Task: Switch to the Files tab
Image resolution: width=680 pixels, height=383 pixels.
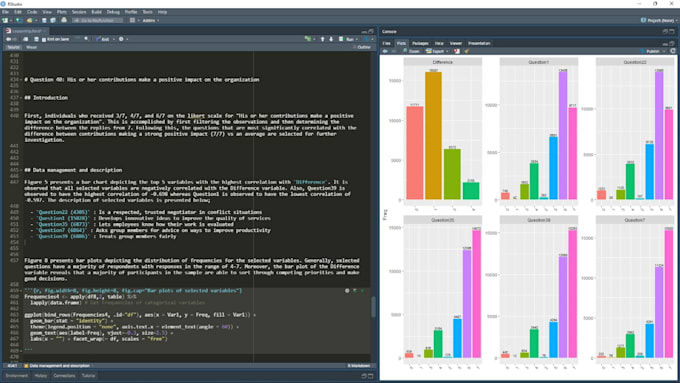Action: pyautogui.click(x=386, y=43)
